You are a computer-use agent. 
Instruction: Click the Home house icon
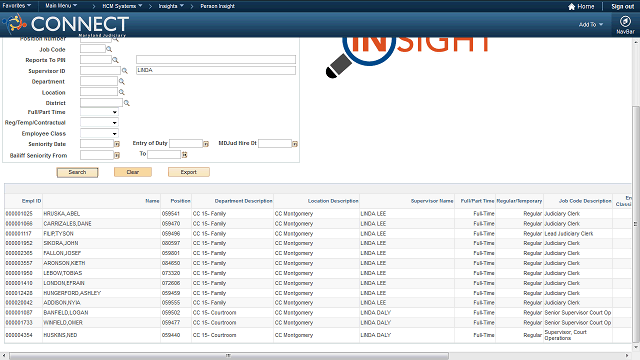click(571, 7)
